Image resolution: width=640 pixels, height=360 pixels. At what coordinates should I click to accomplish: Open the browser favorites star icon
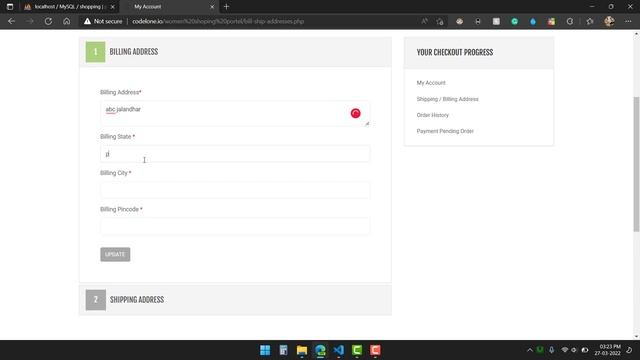coord(590,21)
